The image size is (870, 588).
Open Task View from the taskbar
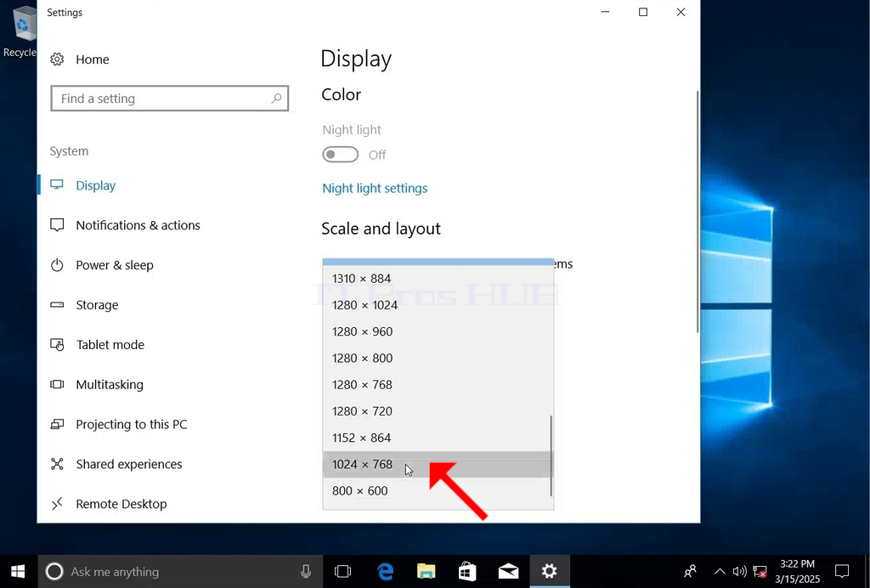click(x=343, y=571)
